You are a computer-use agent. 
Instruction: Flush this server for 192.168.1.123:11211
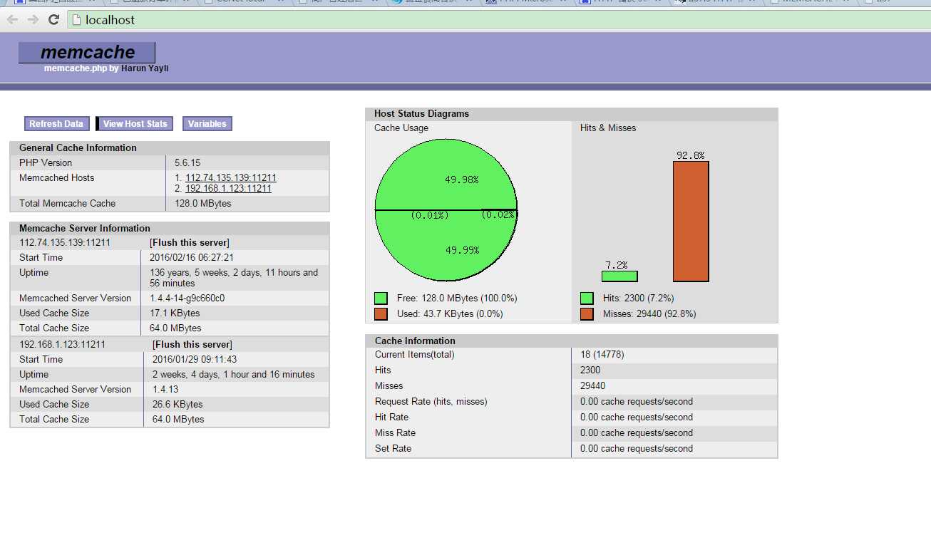[x=192, y=344]
